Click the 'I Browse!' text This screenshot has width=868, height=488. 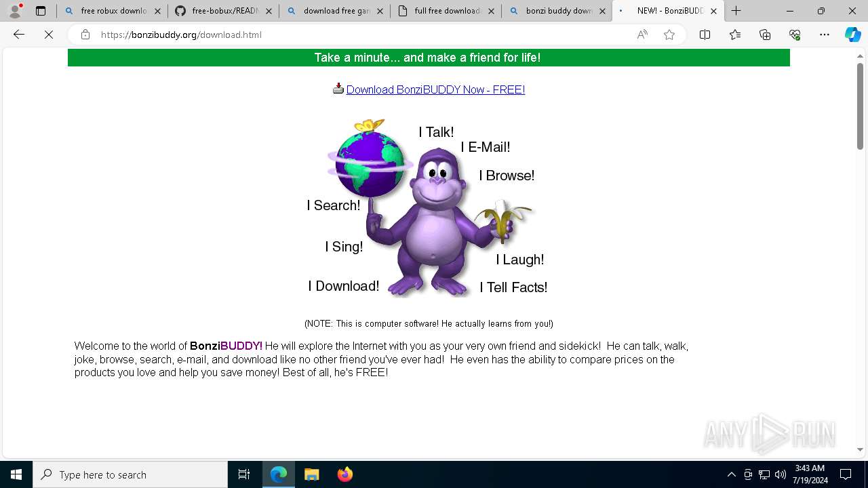pos(507,176)
